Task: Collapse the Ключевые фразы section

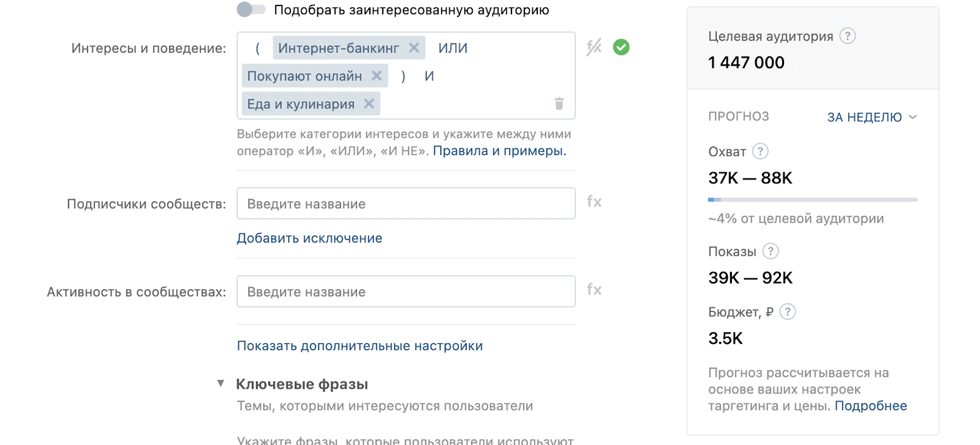Action: click(221, 384)
